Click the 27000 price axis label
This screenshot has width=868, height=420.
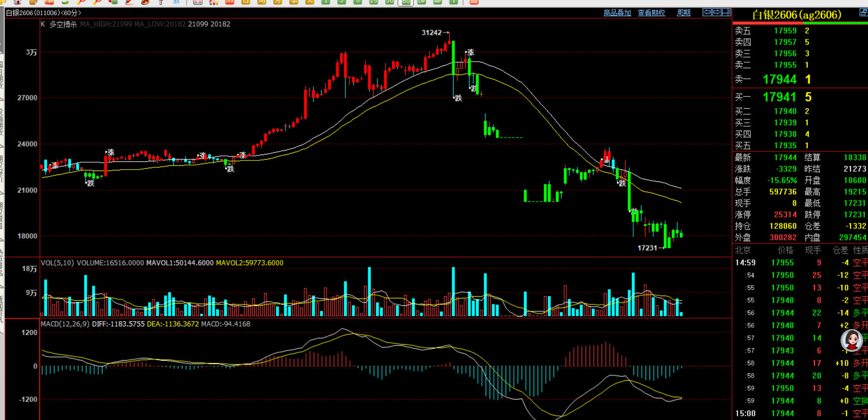tap(27, 98)
